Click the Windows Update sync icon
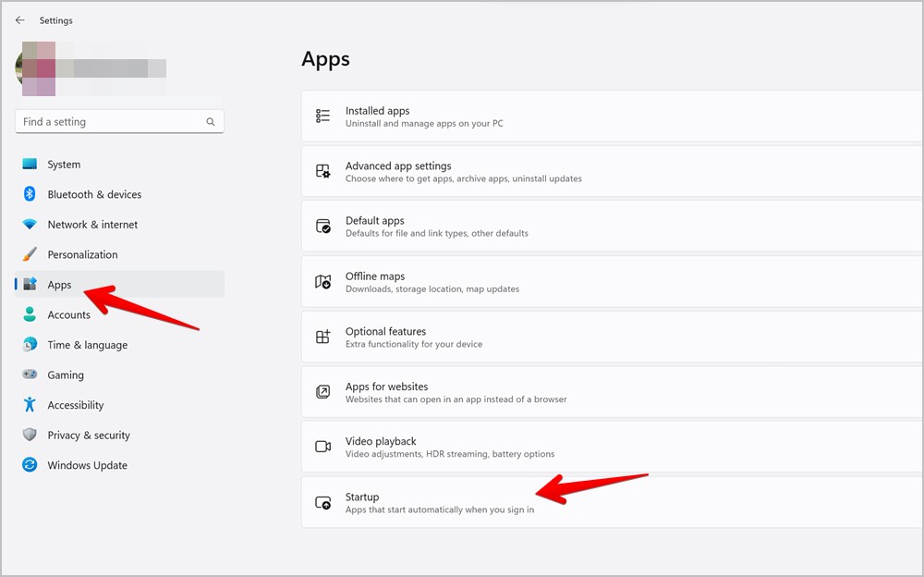 click(30, 465)
